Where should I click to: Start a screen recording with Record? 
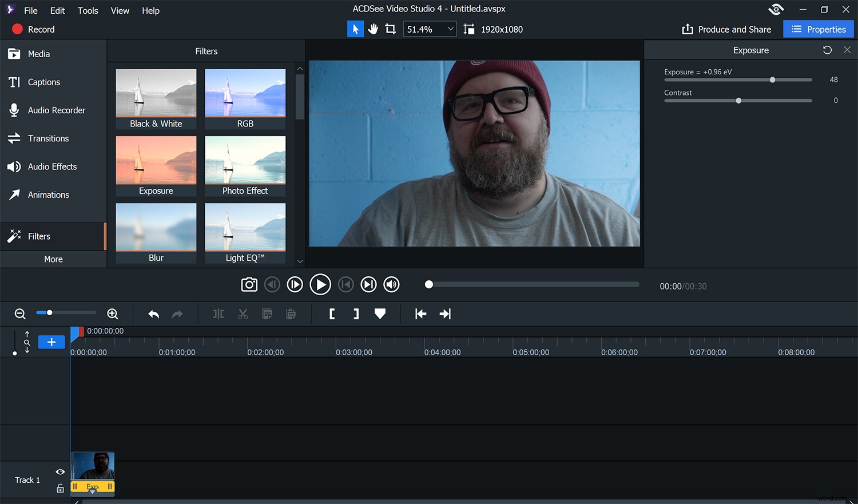[x=33, y=29]
